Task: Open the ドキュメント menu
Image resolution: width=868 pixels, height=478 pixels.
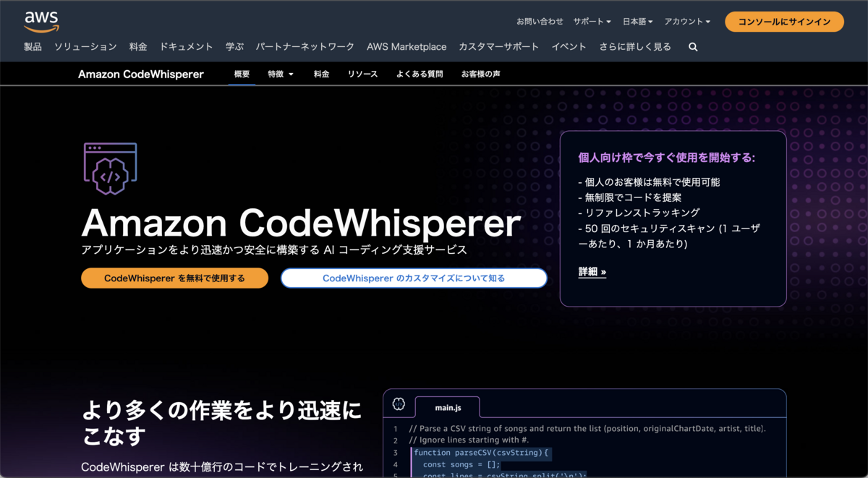Action: [x=186, y=46]
